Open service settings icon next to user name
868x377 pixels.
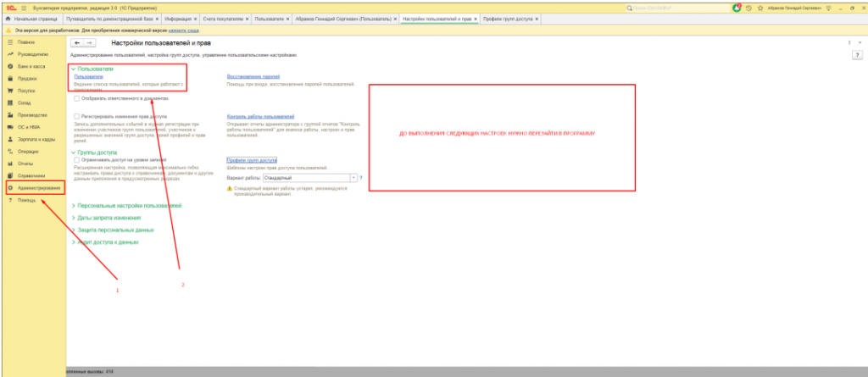point(829,8)
